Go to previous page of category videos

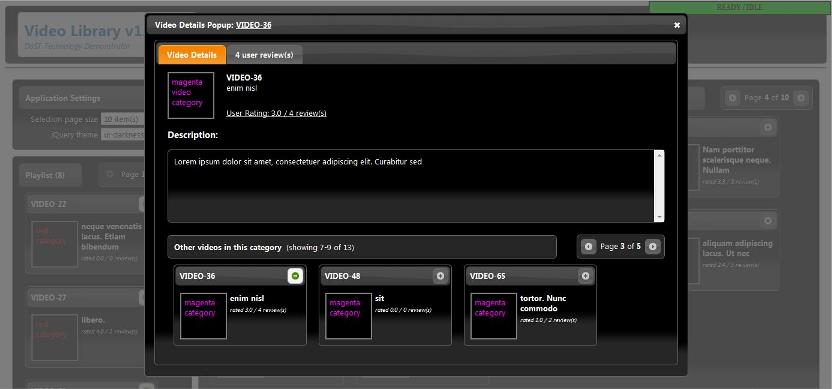(588, 247)
